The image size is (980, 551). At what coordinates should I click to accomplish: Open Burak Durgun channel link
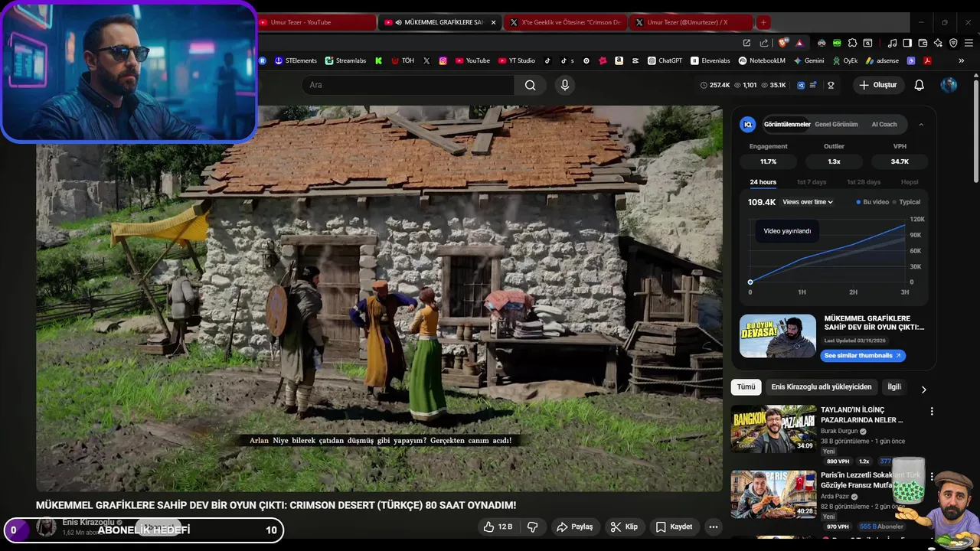click(839, 431)
